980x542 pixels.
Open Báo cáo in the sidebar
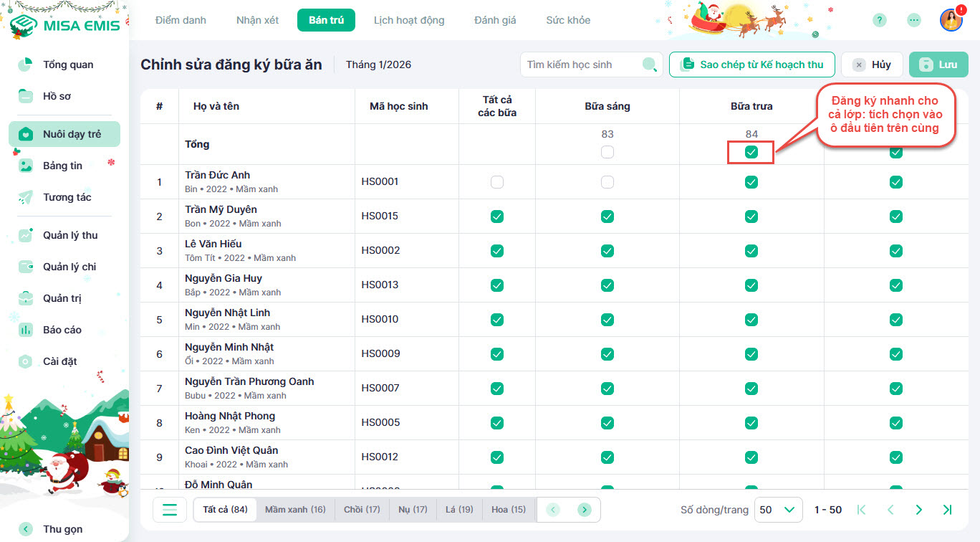pyautogui.click(x=62, y=330)
